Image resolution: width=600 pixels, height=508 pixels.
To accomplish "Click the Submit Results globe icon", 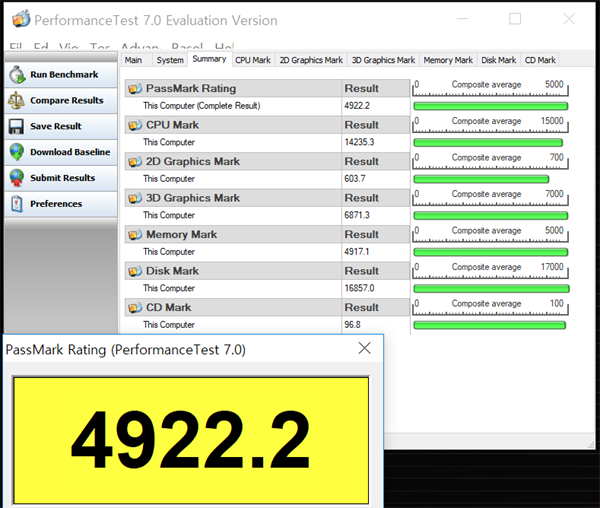I will 17,178.
